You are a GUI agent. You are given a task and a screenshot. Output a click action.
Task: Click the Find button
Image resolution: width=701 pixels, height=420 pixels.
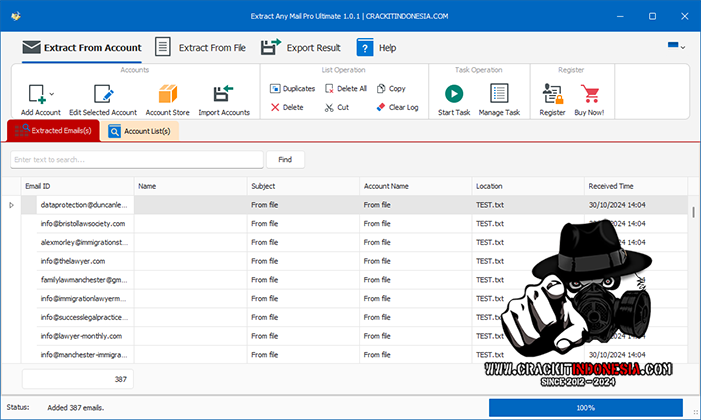(x=285, y=159)
